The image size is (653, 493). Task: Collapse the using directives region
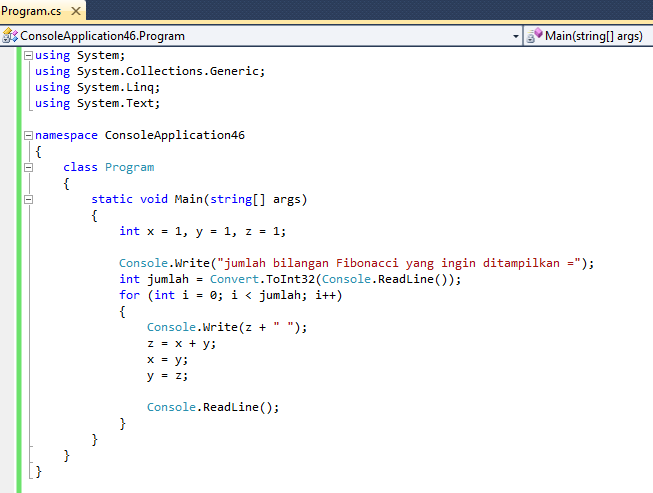[28, 55]
